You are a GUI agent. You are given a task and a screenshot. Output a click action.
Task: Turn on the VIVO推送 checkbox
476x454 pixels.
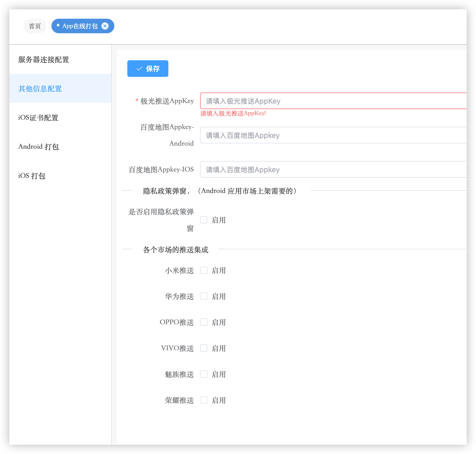(204, 348)
